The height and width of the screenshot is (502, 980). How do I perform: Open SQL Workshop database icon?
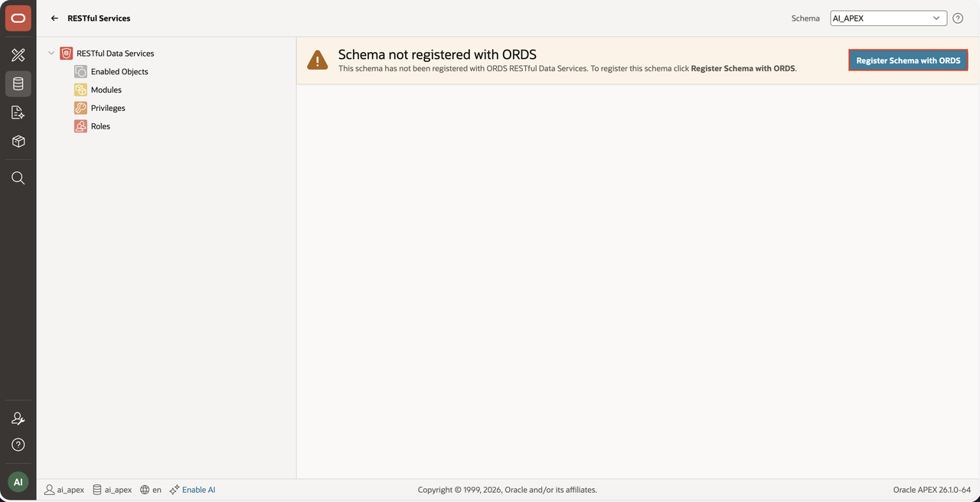point(18,84)
